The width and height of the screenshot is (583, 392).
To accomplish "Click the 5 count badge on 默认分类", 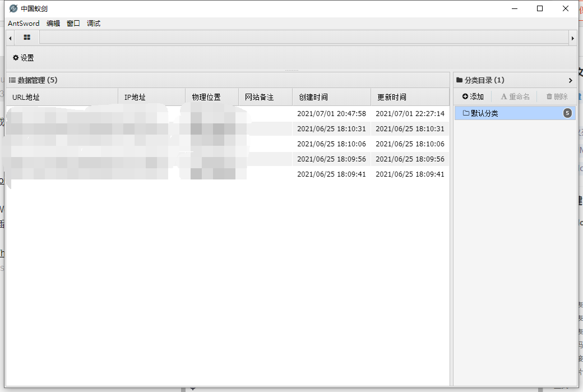I will pos(567,113).
